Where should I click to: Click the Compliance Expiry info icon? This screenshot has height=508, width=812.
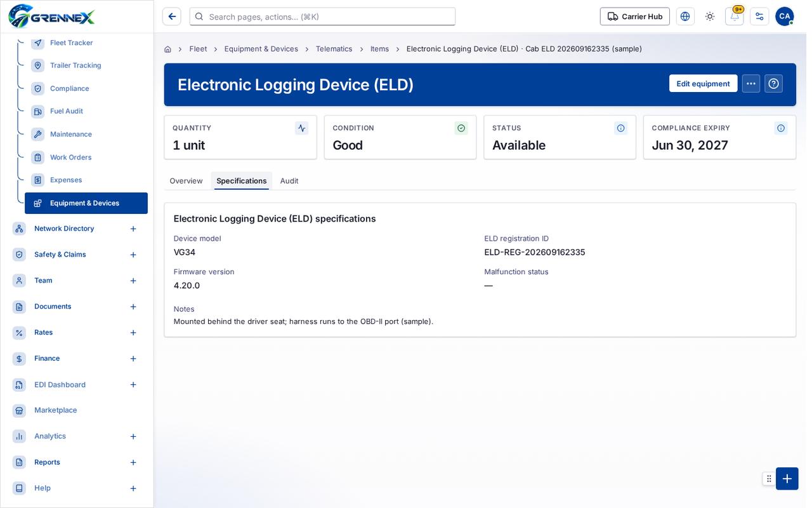(x=781, y=128)
